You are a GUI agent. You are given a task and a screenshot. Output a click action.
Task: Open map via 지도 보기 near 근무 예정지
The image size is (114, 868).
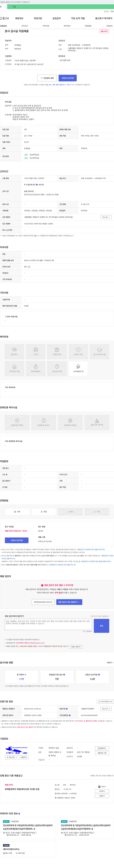coord(106,217)
